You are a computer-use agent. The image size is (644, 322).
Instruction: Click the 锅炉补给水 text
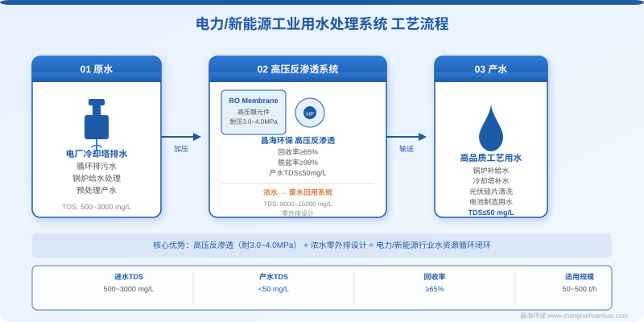pyautogui.click(x=491, y=170)
